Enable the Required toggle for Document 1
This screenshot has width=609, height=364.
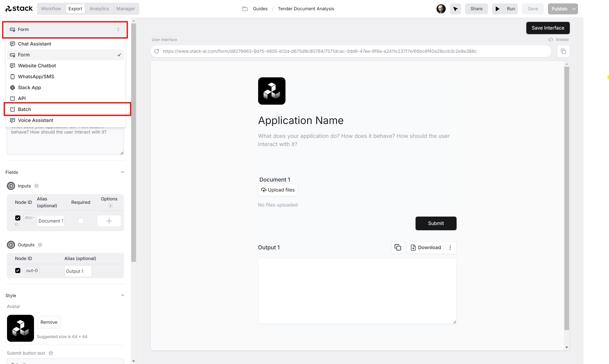click(x=81, y=221)
